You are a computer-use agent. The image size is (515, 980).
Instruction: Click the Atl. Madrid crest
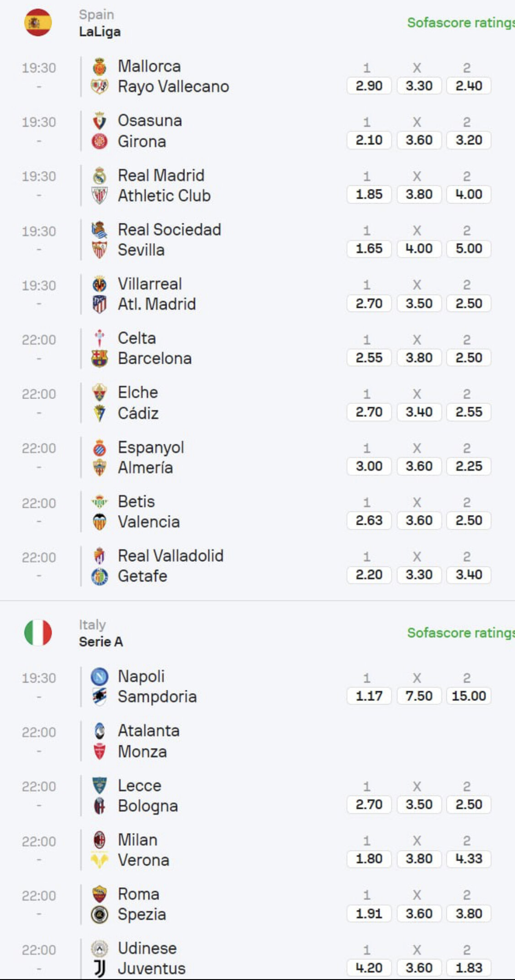click(99, 304)
